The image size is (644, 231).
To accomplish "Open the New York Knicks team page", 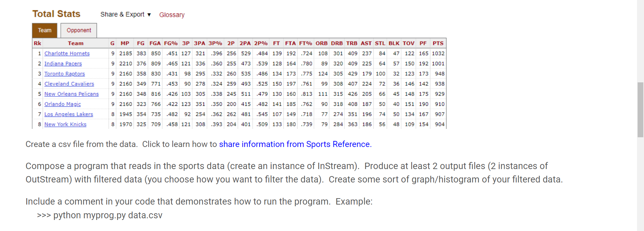I will pyautogui.click(x=65, y=124).
